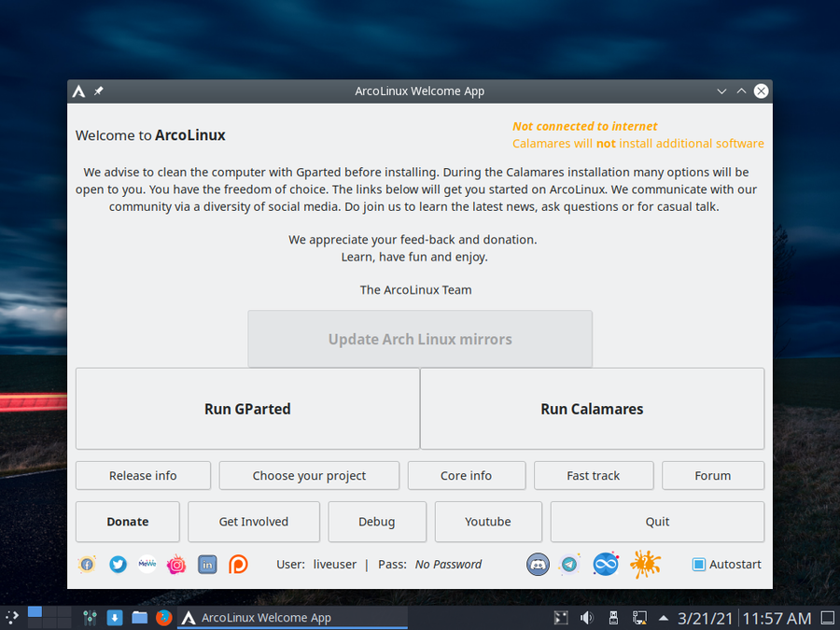The height and width of the screenshot is (630, 840).
Task: Open the Forum button
Action: click(x=713, y=476)
